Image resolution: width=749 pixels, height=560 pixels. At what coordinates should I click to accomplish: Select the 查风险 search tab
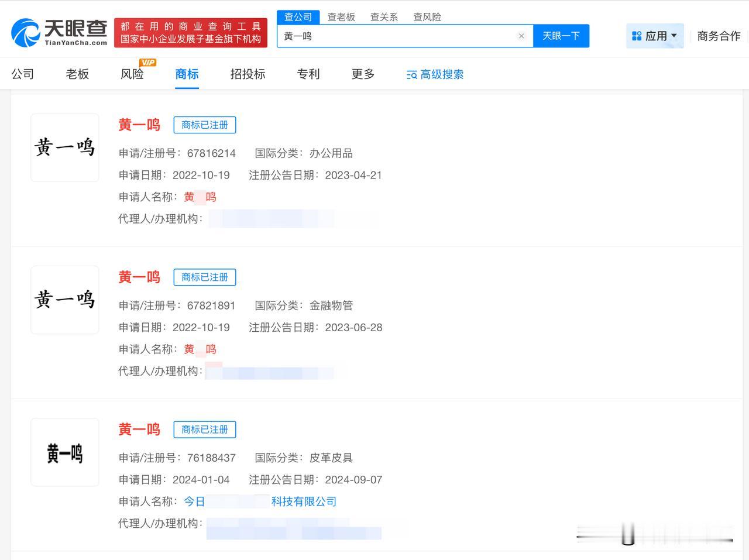(x=427, y=17)
